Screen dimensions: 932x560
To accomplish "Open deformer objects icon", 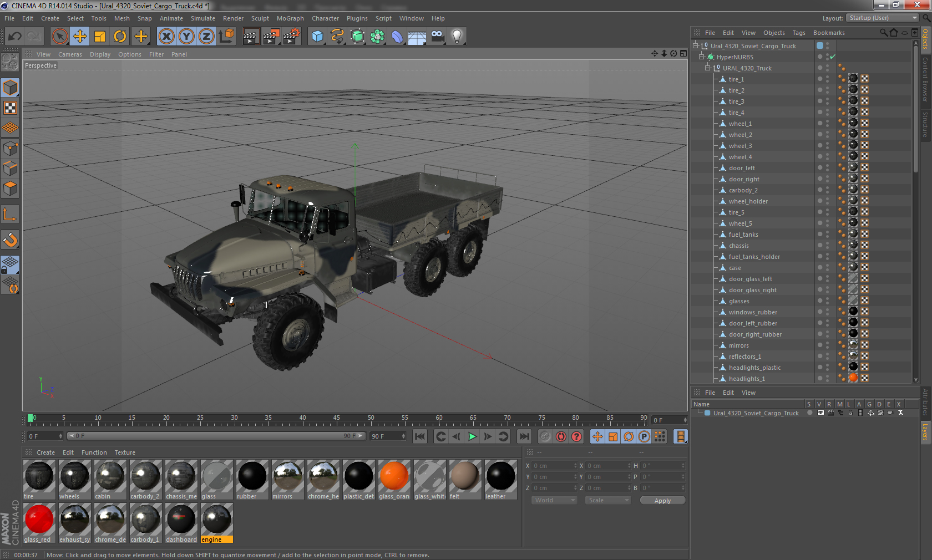I will click(x=397, y=37).
